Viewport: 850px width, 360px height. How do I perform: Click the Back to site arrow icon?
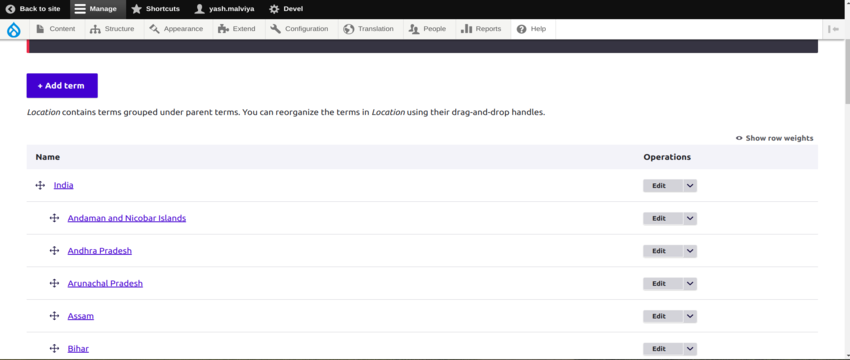pyautogui.click(x=10, y=9)
